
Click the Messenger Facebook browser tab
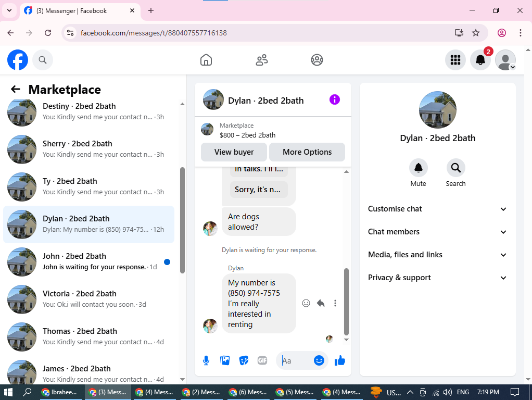coord(80,11)
